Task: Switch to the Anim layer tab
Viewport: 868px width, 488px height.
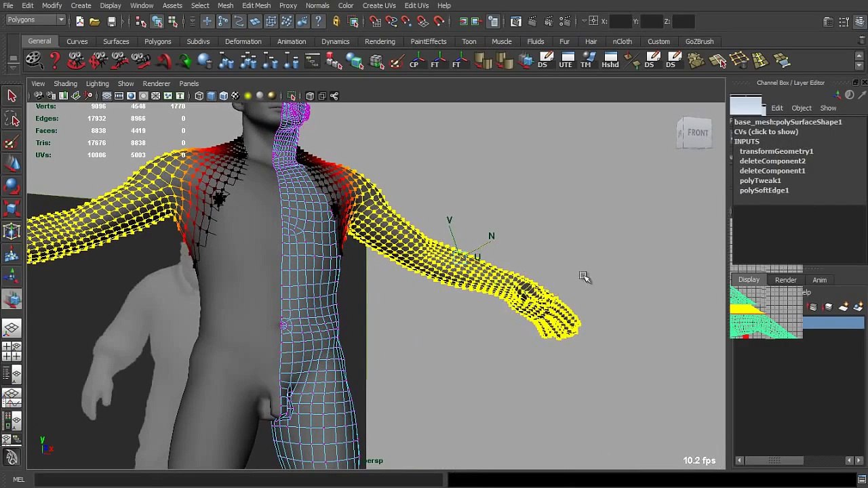Action: coord(819,280)
